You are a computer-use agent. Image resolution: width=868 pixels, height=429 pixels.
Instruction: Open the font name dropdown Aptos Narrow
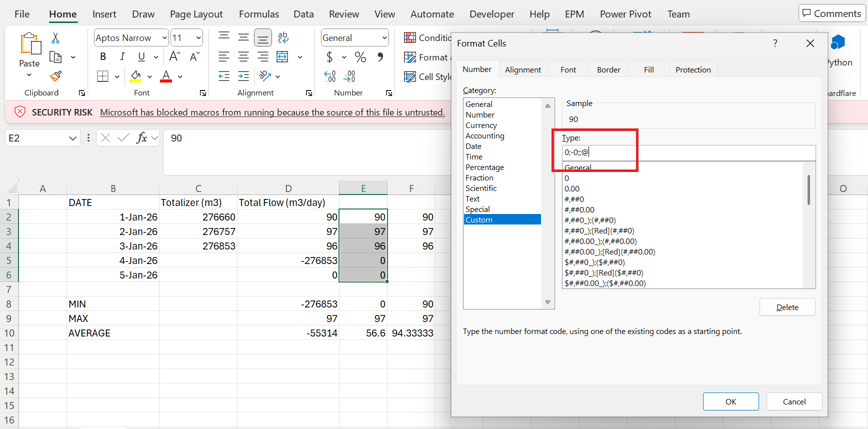pyautogui.click(x=164, y=38)
